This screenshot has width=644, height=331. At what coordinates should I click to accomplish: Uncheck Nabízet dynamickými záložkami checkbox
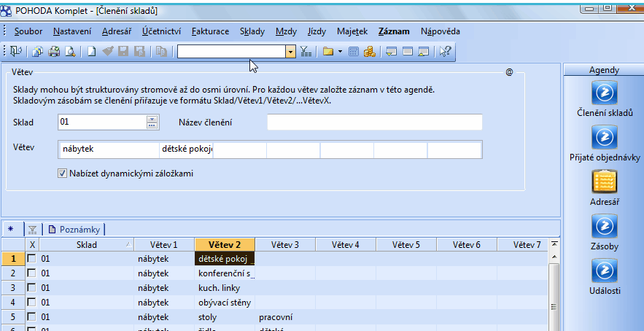(x=63, y=174)
